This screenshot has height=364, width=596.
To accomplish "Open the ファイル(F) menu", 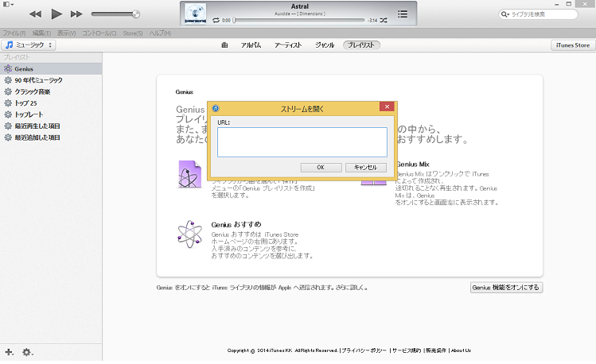I will (x=14, y=33).
